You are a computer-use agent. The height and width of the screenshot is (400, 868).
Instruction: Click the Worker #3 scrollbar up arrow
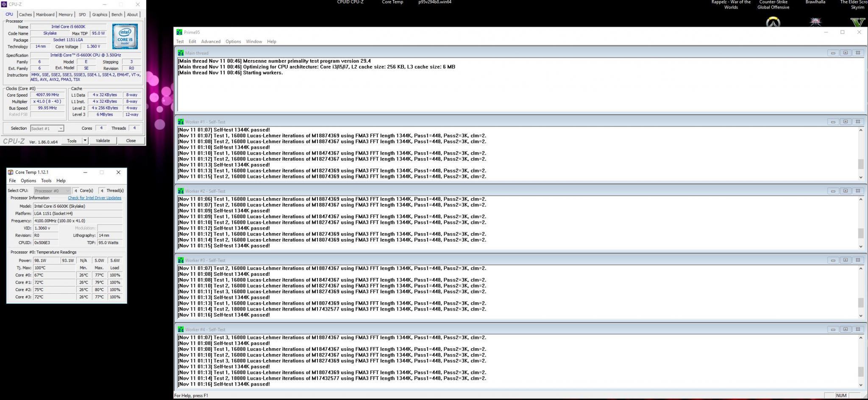point(861,269)
